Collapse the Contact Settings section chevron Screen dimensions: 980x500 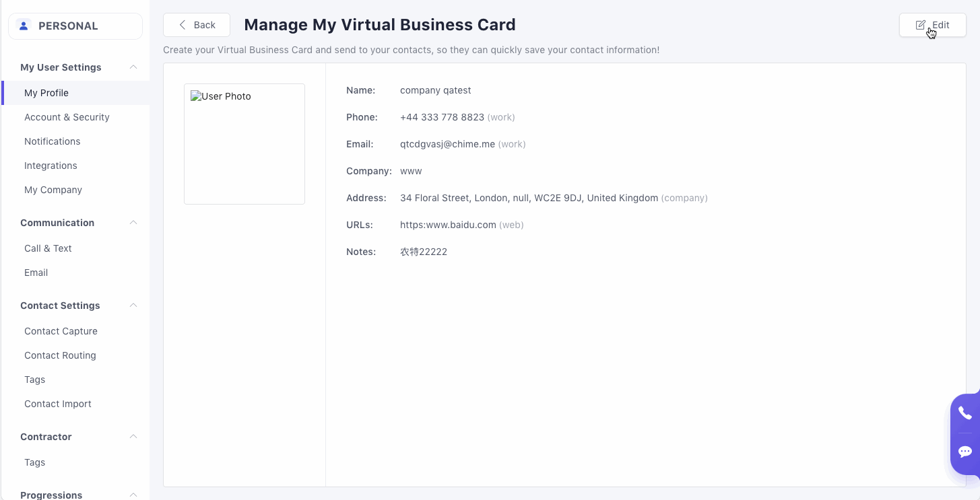click(x=133, y=306)
